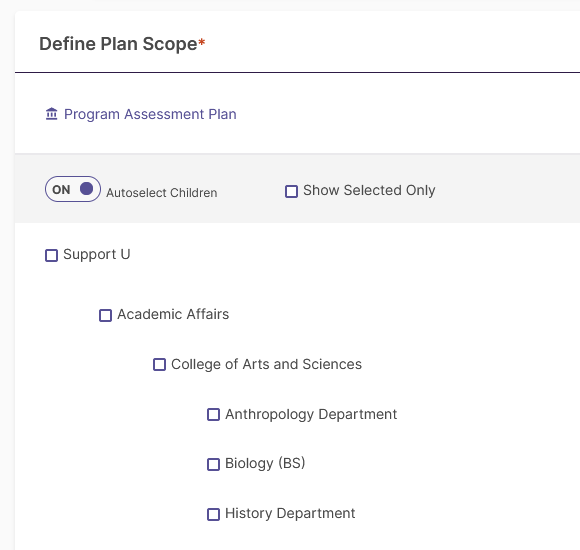Screen dimensions: 580x550
Task: Open the Program Assessment Plan link
Action: click(x=150, y=114)
